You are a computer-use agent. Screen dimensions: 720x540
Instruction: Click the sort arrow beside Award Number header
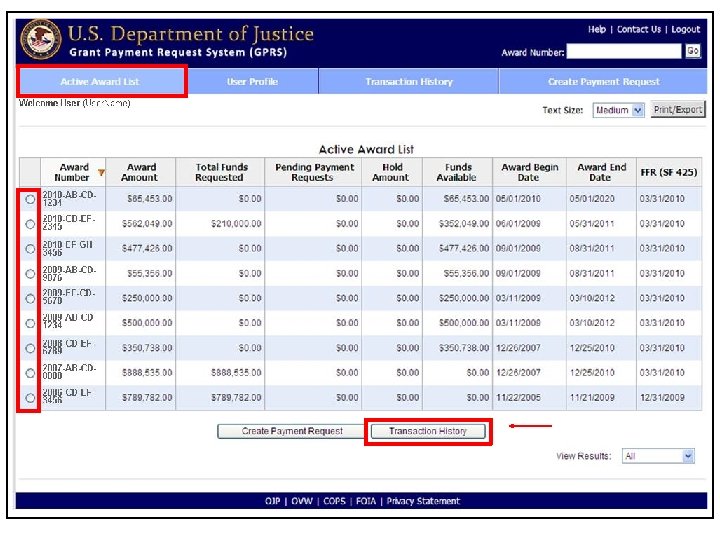pyautogui.click(x=101, y=173)
